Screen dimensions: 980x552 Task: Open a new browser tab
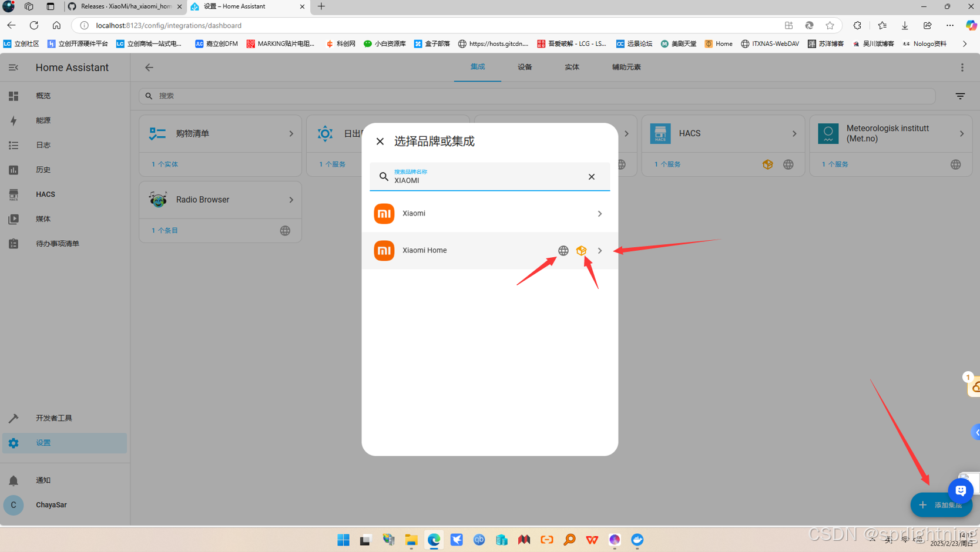pos(321,6)
